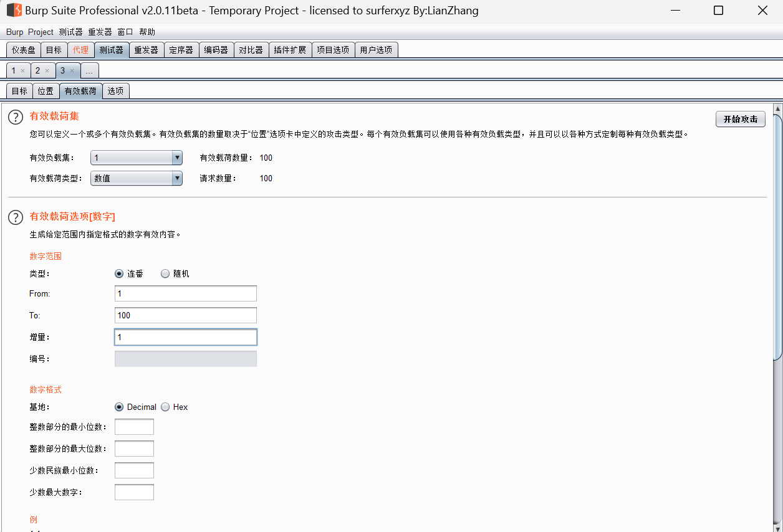Click the scrollbar up arrow

777,110
